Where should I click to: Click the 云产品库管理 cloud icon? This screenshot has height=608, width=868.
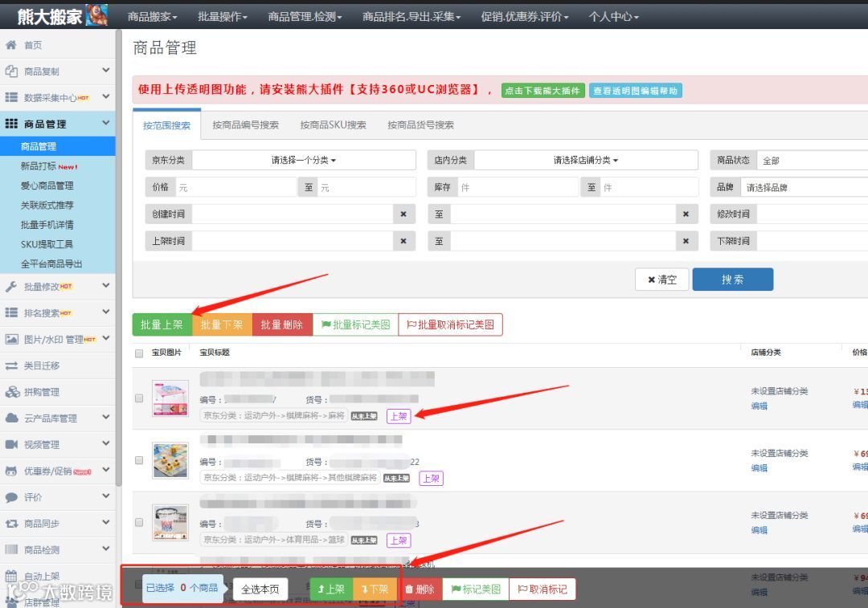11,418
